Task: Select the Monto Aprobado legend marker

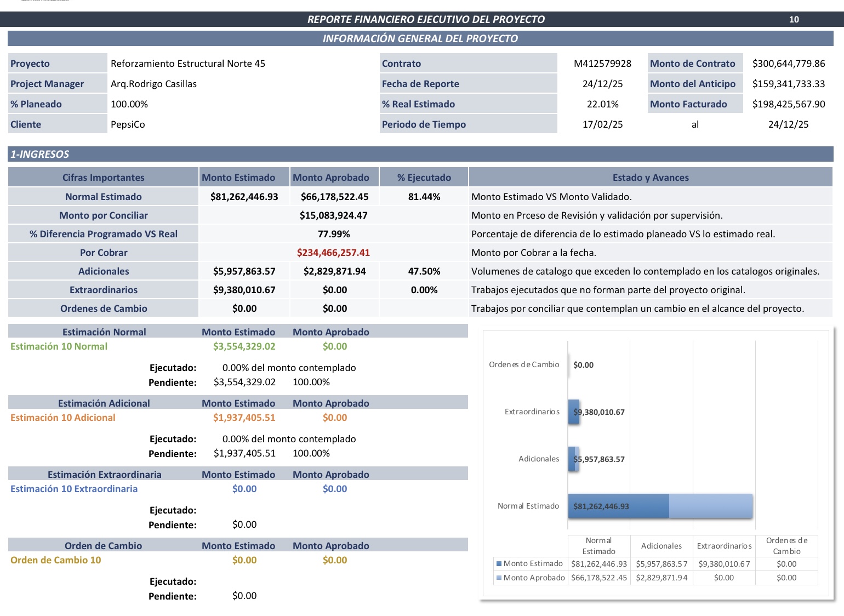Action: click(x=499, y=577)
